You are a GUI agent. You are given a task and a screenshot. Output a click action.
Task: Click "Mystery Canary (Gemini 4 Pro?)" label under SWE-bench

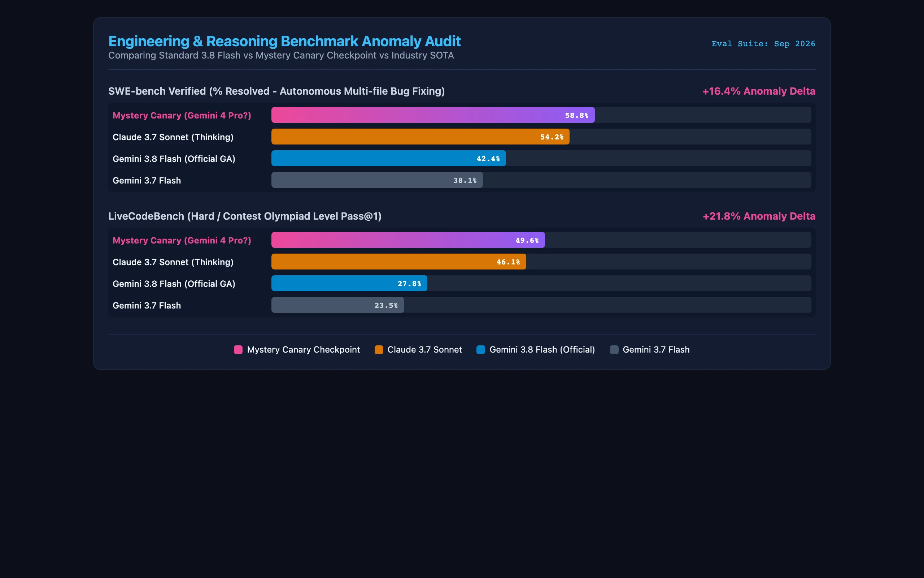(182, 116)
